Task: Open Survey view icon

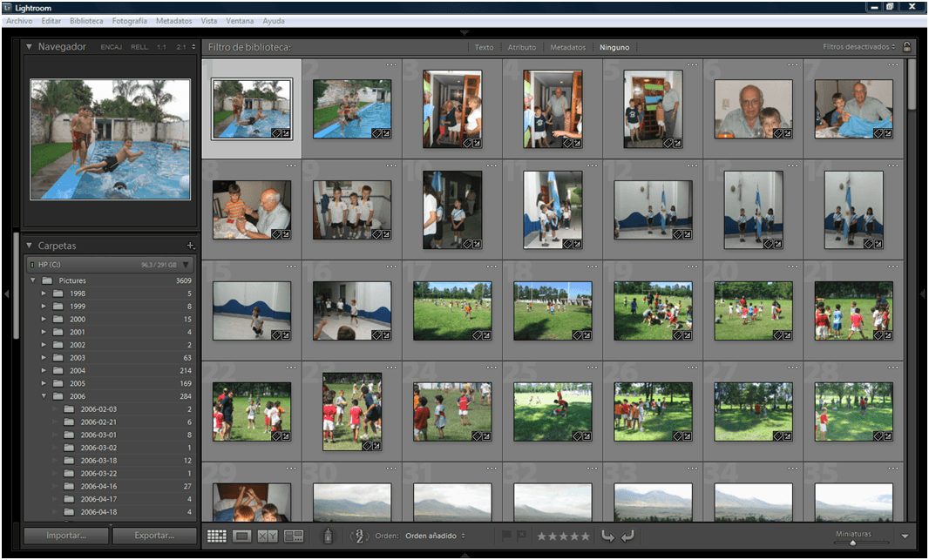Action: click(x=294, y=536)
